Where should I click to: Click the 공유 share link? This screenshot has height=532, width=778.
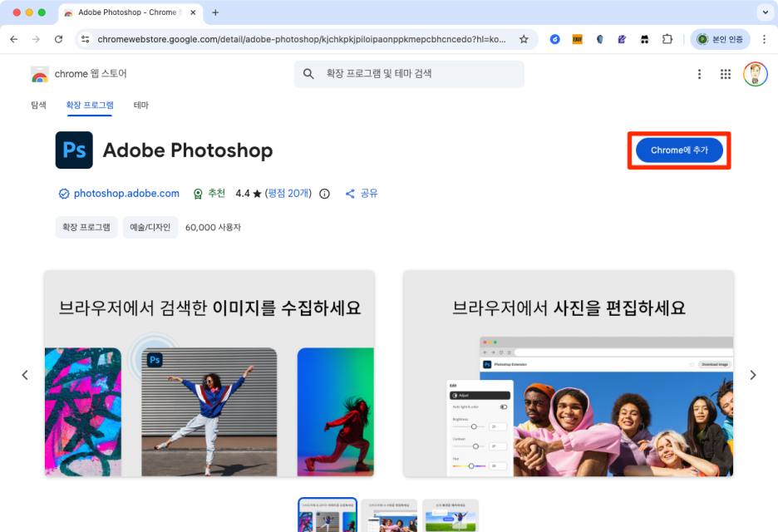tap(362, 193)
